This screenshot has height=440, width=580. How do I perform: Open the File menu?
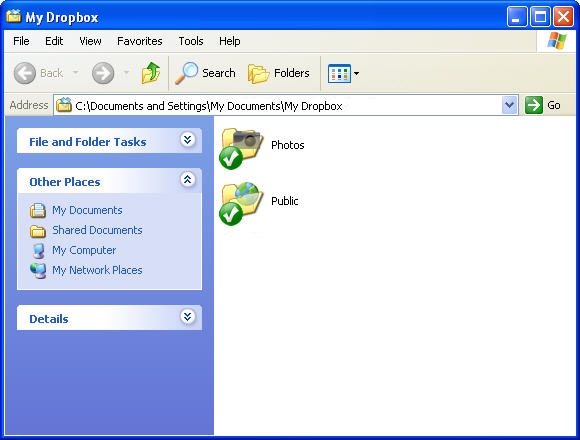(x=21, y=41)
